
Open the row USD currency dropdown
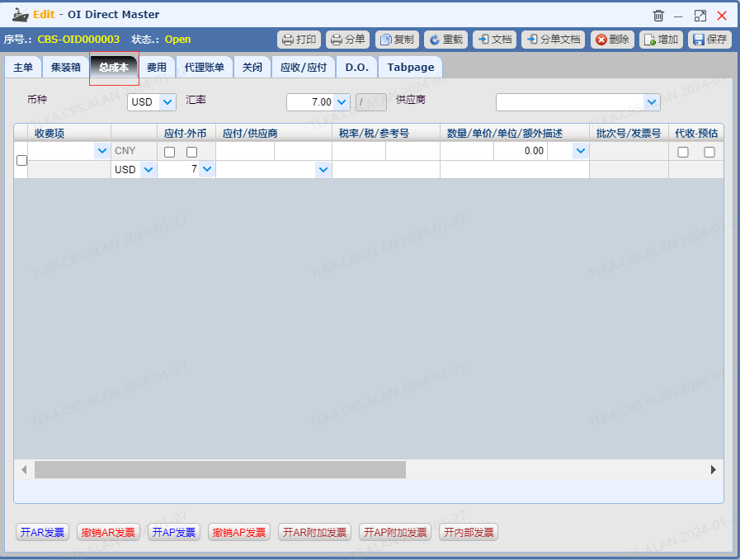[x=148, y=169]
